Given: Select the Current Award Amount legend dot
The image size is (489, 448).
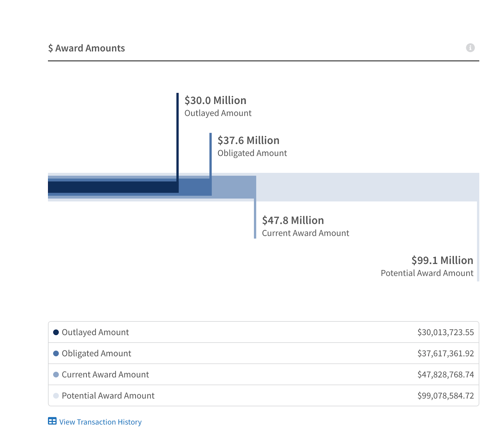Looking at the screenshot, I should click(56, 375).
